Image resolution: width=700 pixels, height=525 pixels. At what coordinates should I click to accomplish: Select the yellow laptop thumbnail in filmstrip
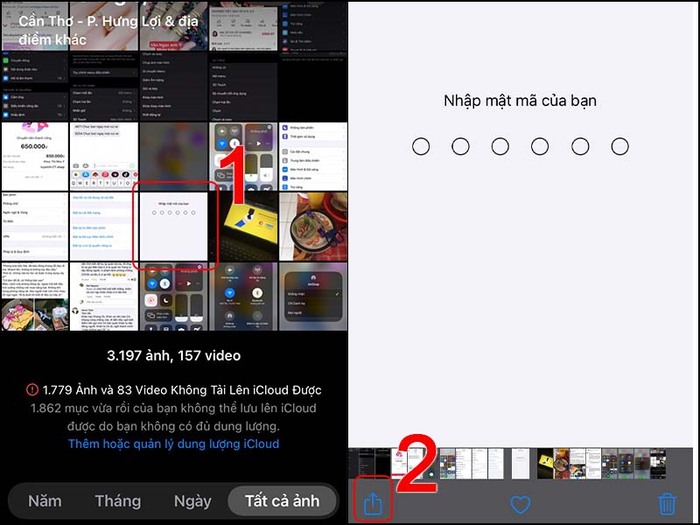[544, 463]
